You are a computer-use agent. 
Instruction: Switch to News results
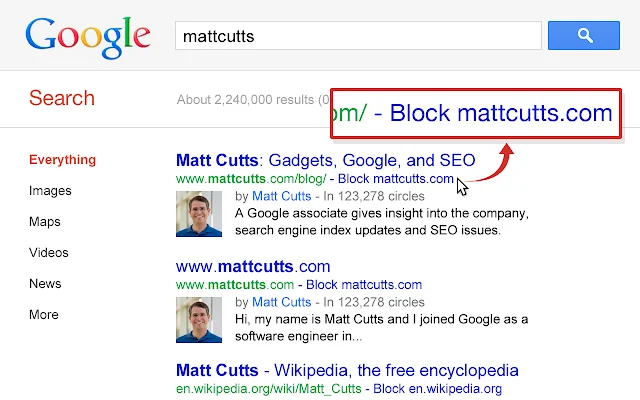(x=45, y=284)
